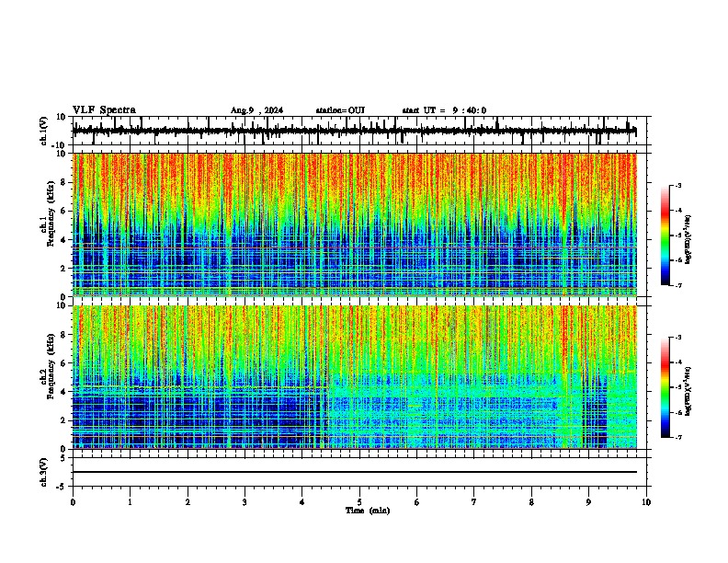Click the "5" tick on the time axis
Viewport: 728px width, 563px height.
(x=359, y=502)
